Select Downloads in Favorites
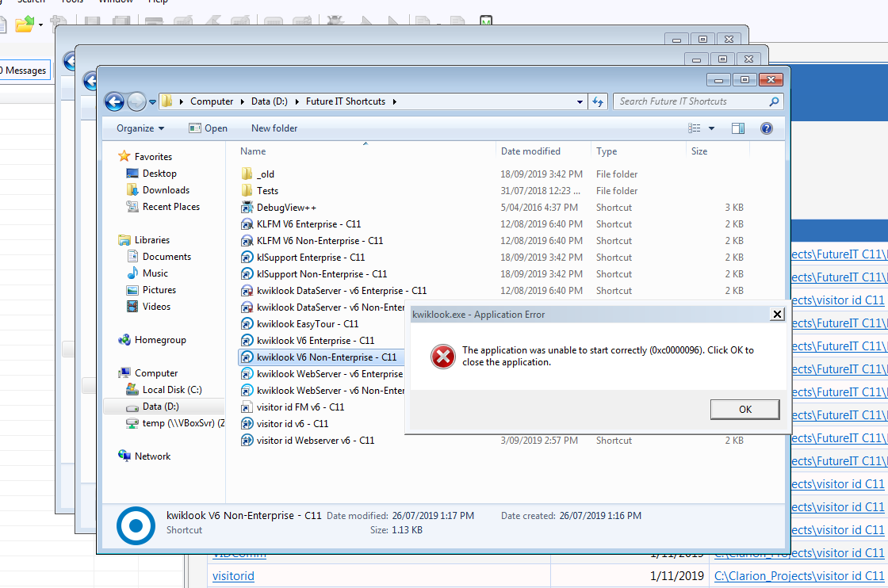The image size is (888, 588). [x=166, y=190]
